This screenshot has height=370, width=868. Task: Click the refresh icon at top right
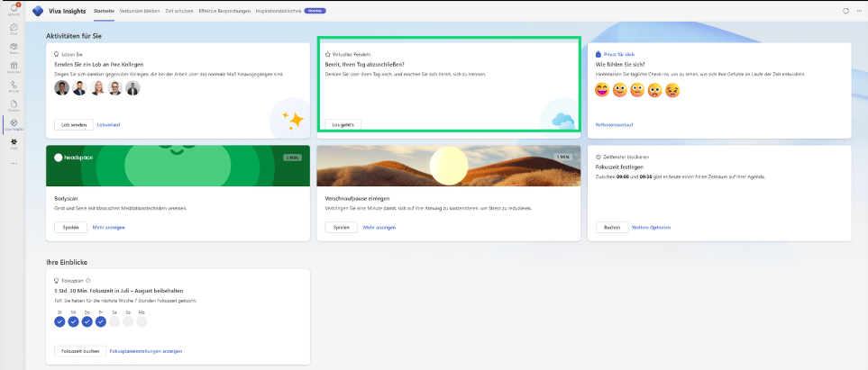click(x=845, y=11)
